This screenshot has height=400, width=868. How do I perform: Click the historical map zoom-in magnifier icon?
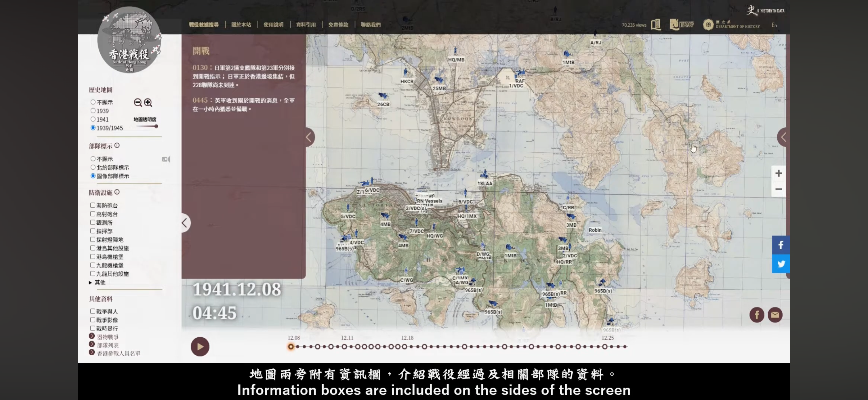(x=148, y=102)
